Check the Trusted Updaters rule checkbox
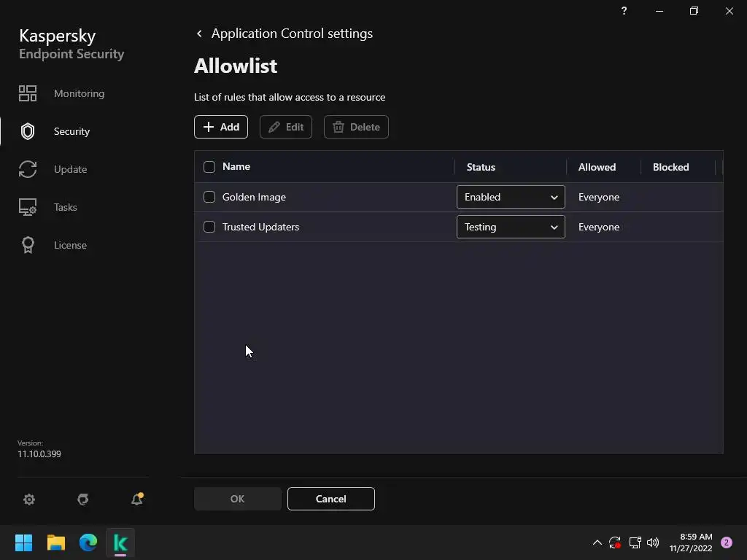Screen dimensions: 747x560 [209, 227]
